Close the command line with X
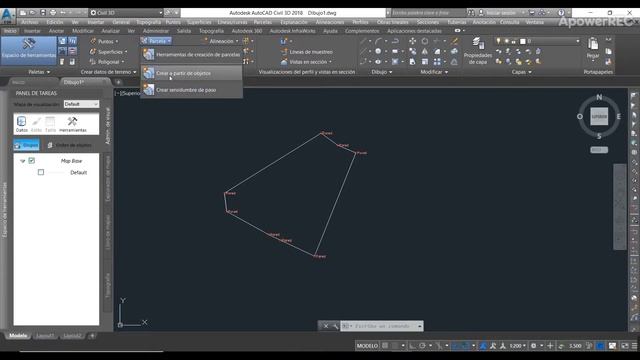The width and height of the screenshot is (640, 360). coord(326,326)
